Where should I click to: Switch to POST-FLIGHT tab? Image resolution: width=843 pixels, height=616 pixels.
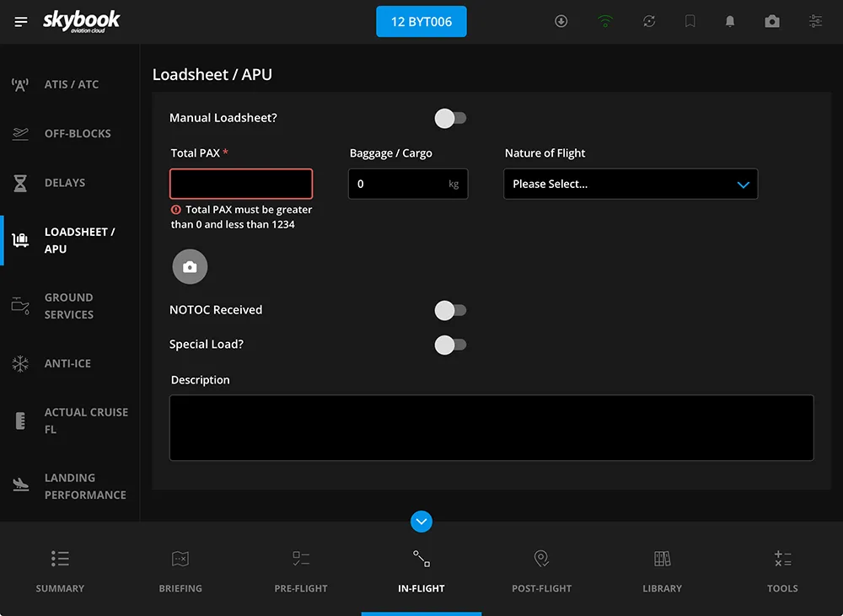pos(541,570)
